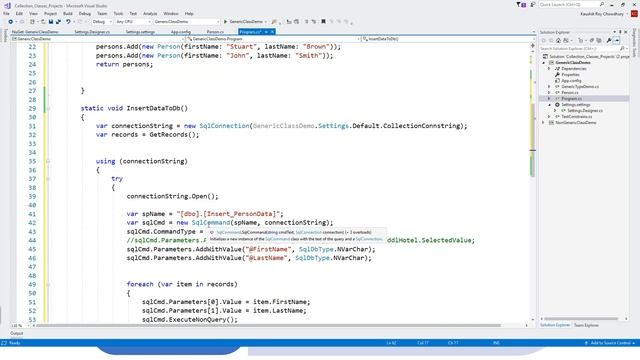
Task: Click the notifications flag icon
Action: tap(521, 5)
